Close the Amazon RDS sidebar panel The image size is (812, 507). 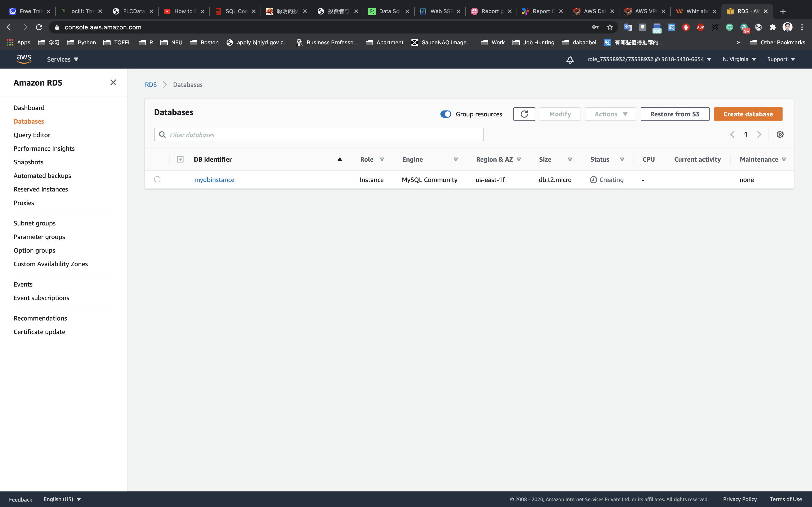point(113,82)
